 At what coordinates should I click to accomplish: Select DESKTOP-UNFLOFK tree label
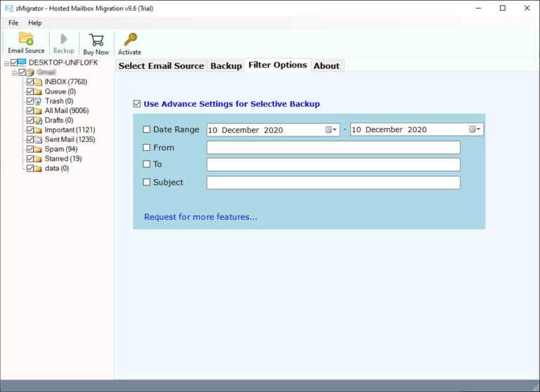point(63,63)
